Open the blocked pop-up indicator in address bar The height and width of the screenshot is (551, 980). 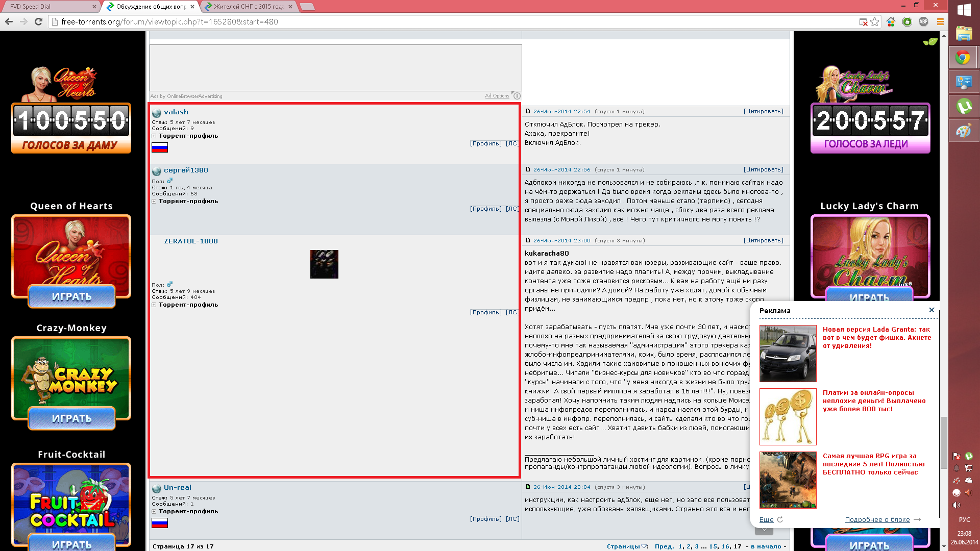[x=863, y=22]
